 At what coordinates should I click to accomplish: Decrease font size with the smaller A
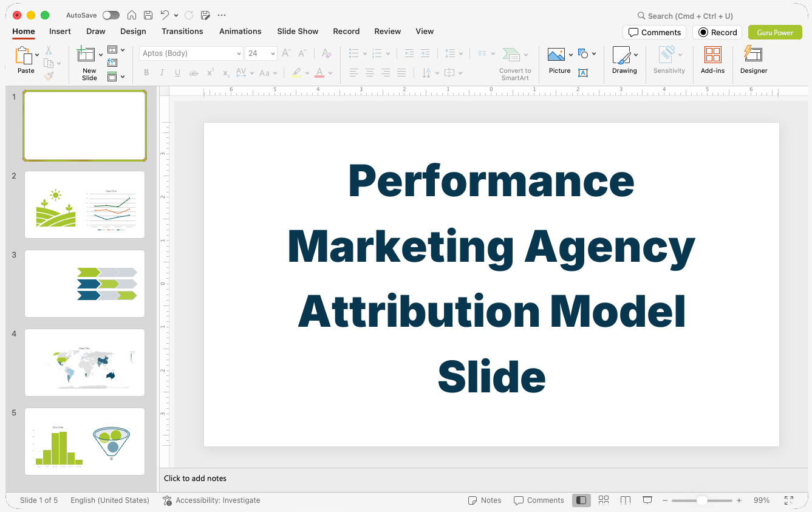[302, 53]
